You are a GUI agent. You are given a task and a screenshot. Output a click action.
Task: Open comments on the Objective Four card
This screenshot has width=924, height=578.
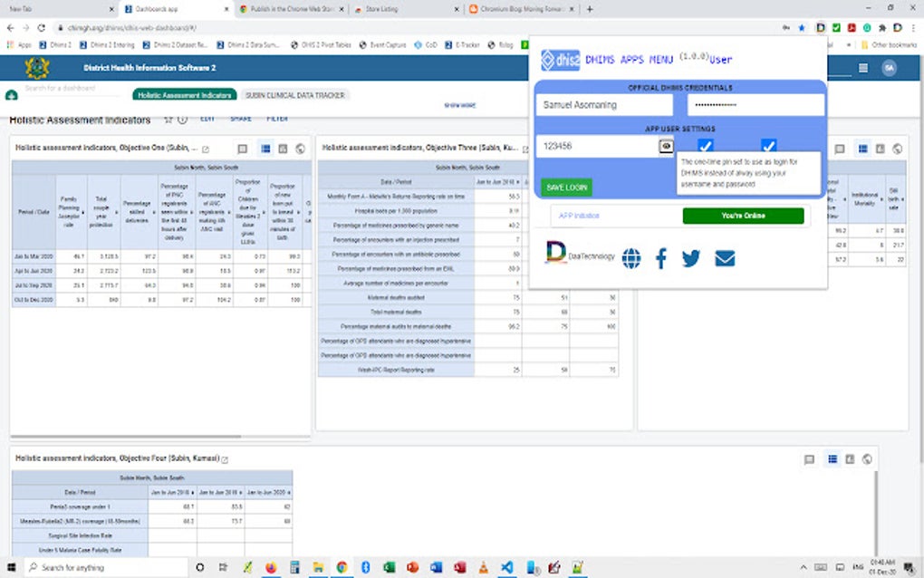point(811,458)
